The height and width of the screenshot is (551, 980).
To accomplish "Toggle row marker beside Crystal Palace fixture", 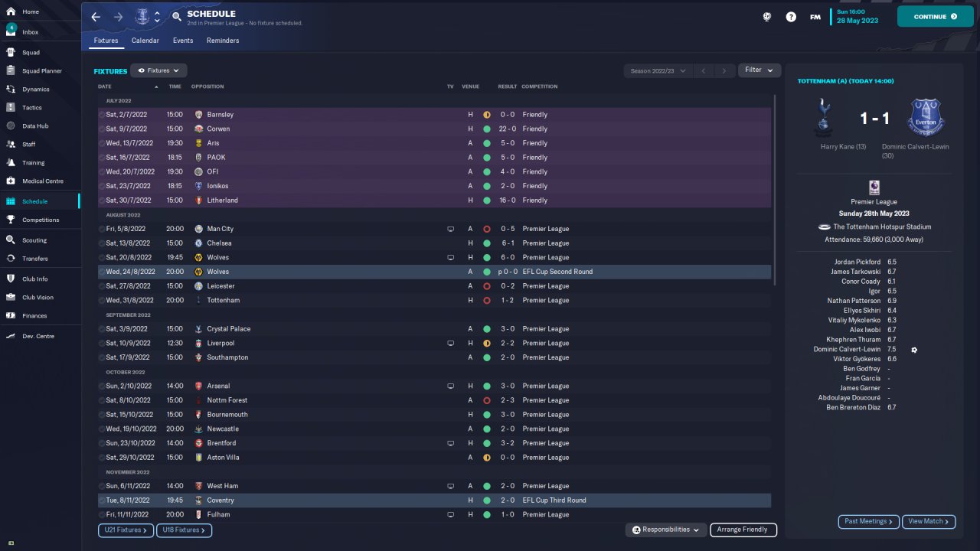I will [102, 329].
